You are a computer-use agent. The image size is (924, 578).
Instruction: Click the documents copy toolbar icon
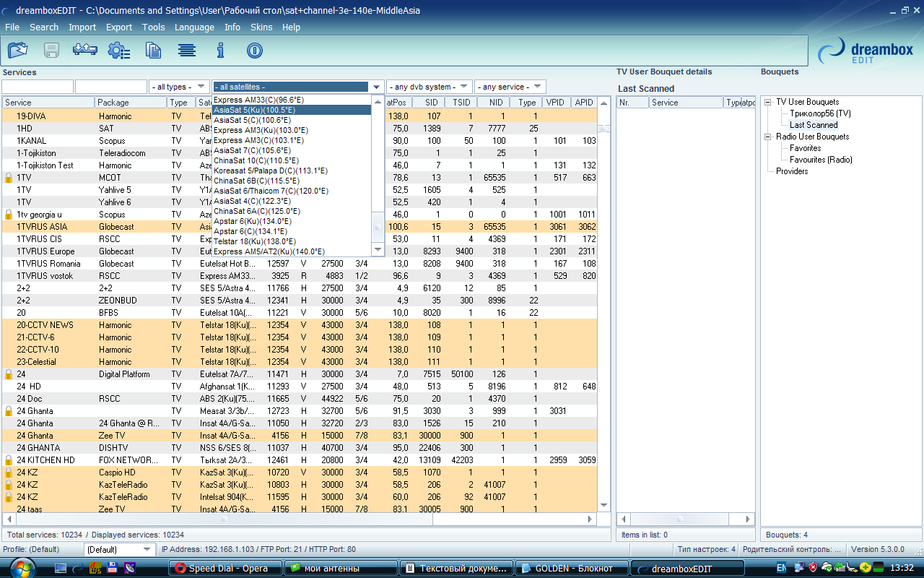click(153, 50)
